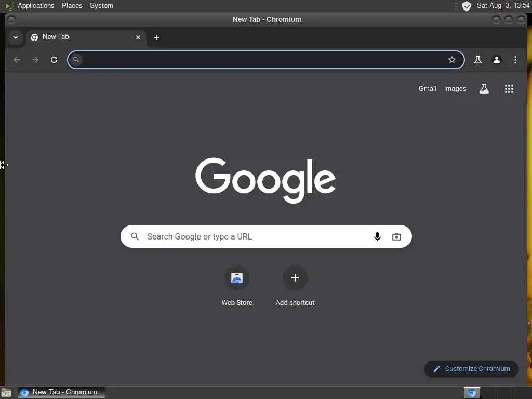Screen dimensions: 532x399
Task: Open a new tab with plus button
Action: point(157,37)
